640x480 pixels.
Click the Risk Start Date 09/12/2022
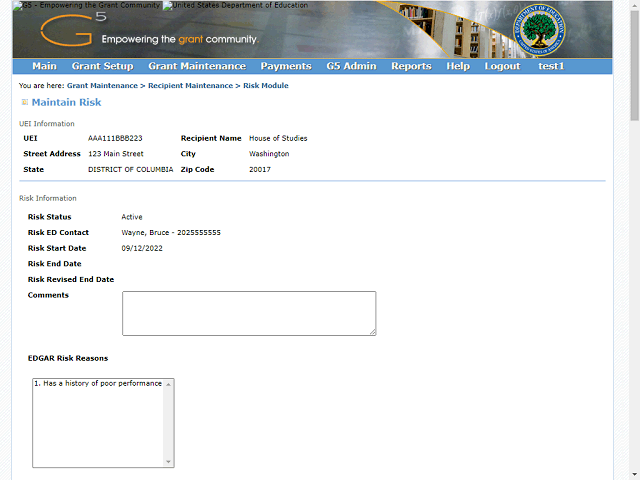pyautogui.click(x=142, y=248)
